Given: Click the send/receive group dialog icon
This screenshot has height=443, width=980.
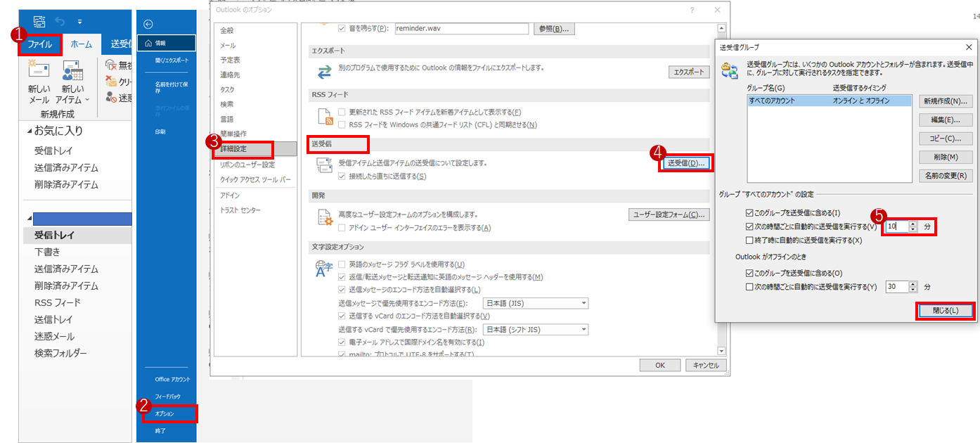Looking at the screenshot, I should pyautogui.click(x=730, y=70).
